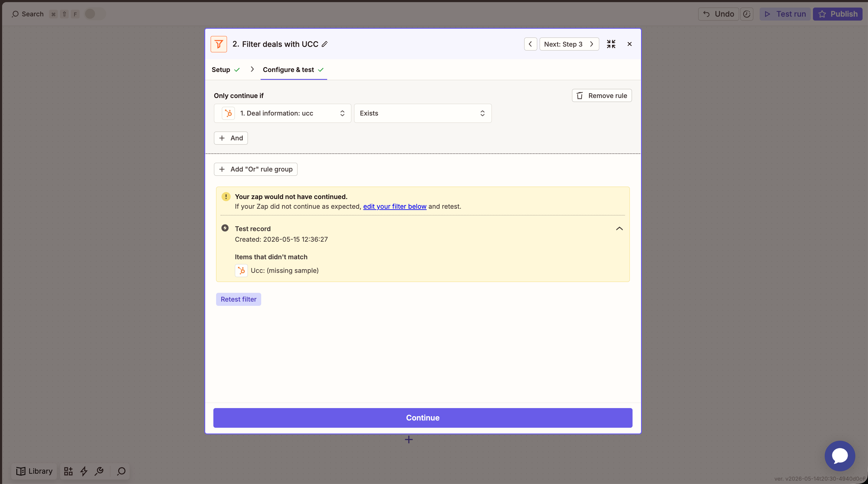Switch to the Configure & test tab
This screenshot has height=484, width=868.
[293, 70]
